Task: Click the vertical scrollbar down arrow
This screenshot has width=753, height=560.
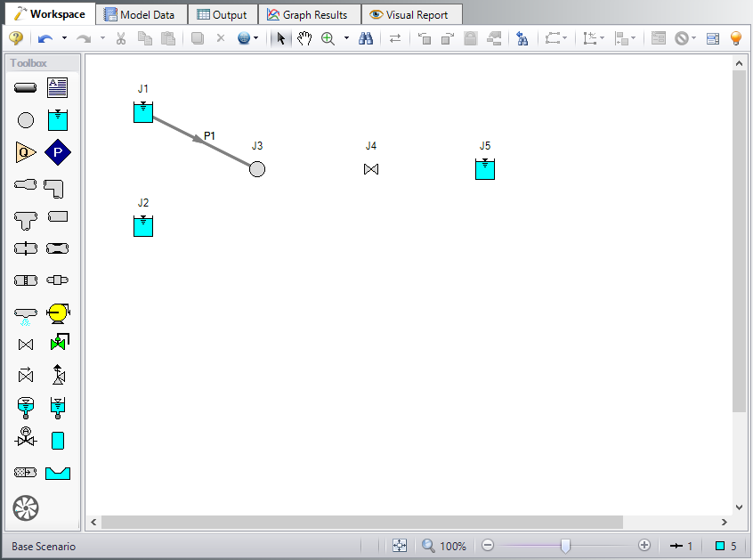Action: coord(739,507)
